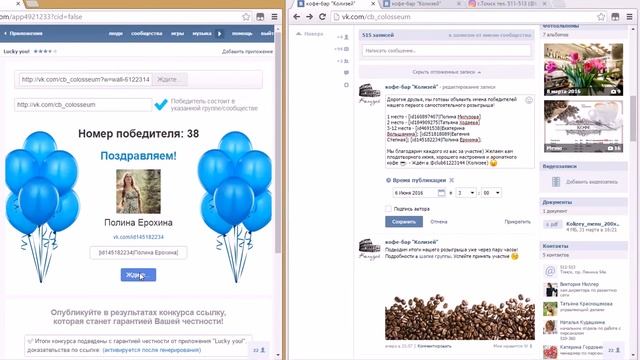Screen dimensions: 640x360
Task: Tick the Подпись автора checkbox
Action: pos(388,209)
